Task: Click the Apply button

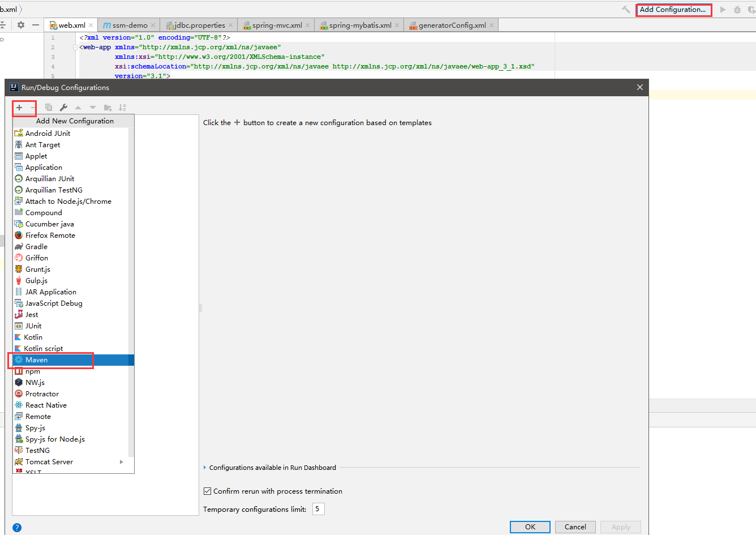Action: [621, 527]
